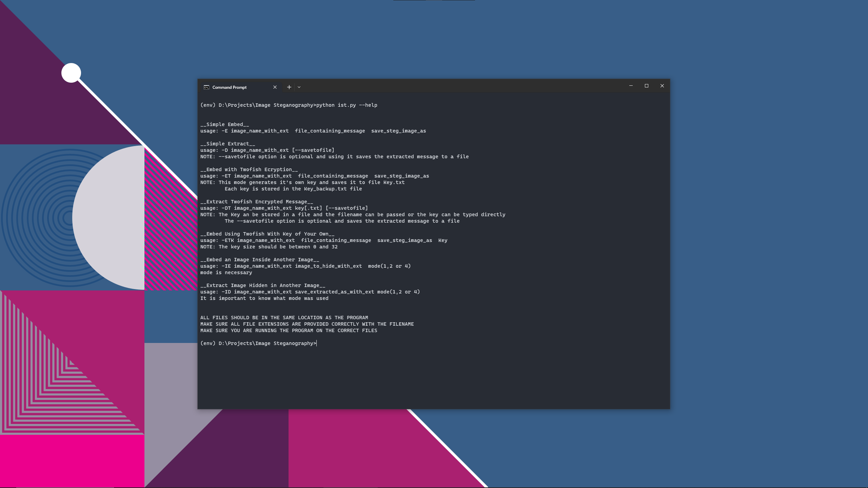Click the Command Prompt tab icon
Image resolution: width=868 pixels, height=488 pixels.
206,87
